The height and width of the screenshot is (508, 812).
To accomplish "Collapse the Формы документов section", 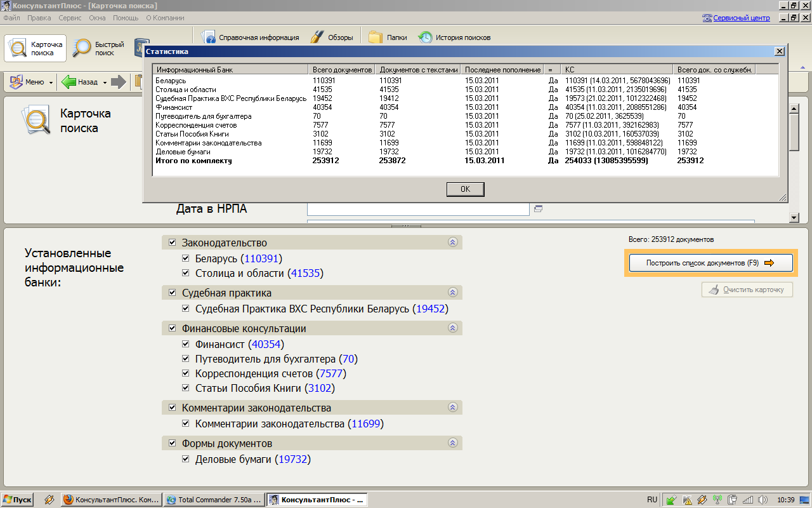I will (x=452, y=443).
